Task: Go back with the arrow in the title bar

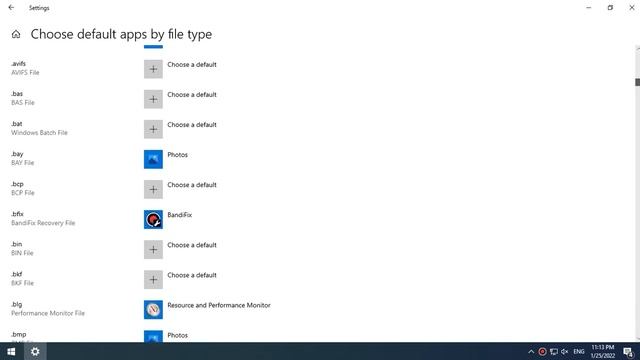Action: point(11,8)
